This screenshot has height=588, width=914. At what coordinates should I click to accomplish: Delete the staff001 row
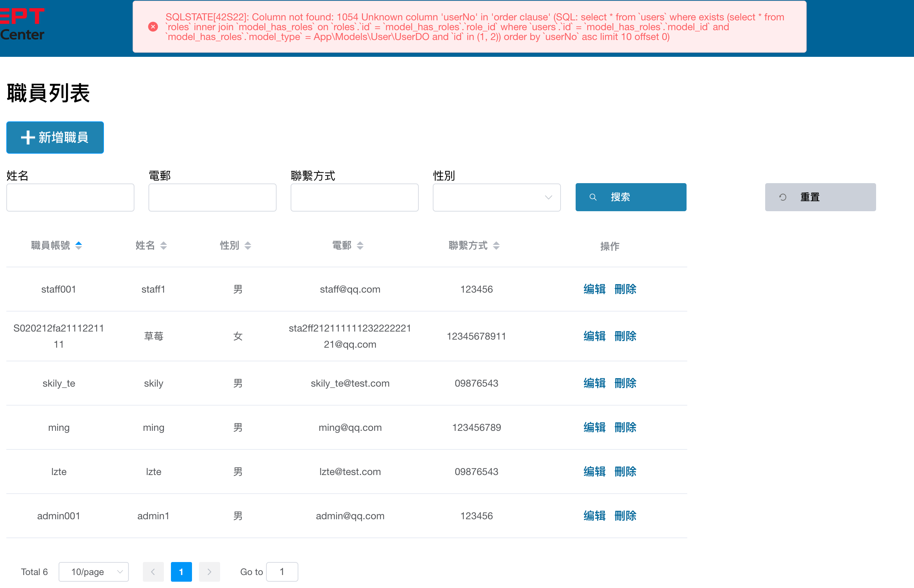click(x=625, y=289)
